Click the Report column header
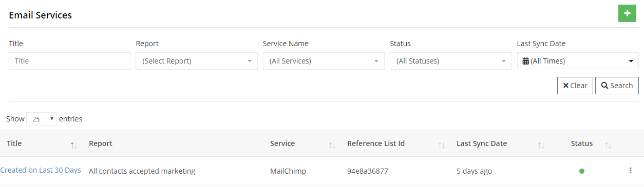Viewport: 644px width, 187px height. 101,143
